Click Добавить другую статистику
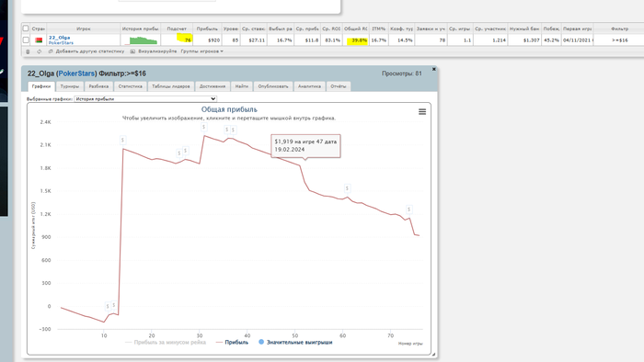This screenshot has height=362, width=644. click(90, 51)
